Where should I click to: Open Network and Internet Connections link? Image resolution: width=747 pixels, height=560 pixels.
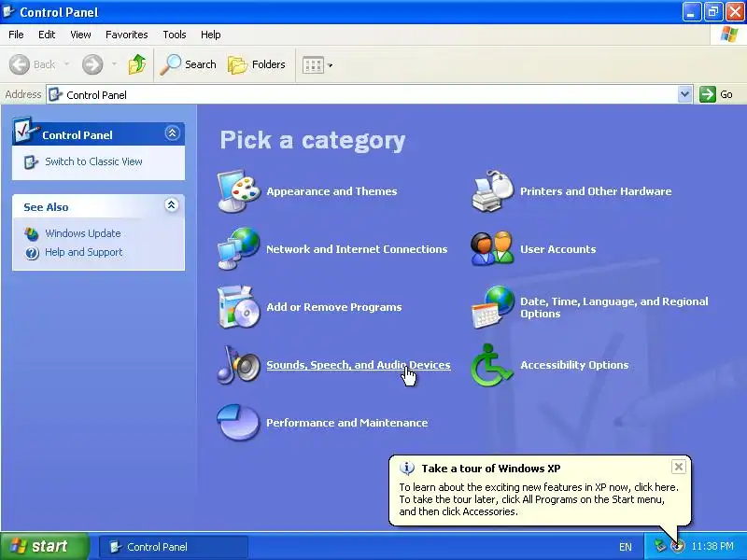357,249
